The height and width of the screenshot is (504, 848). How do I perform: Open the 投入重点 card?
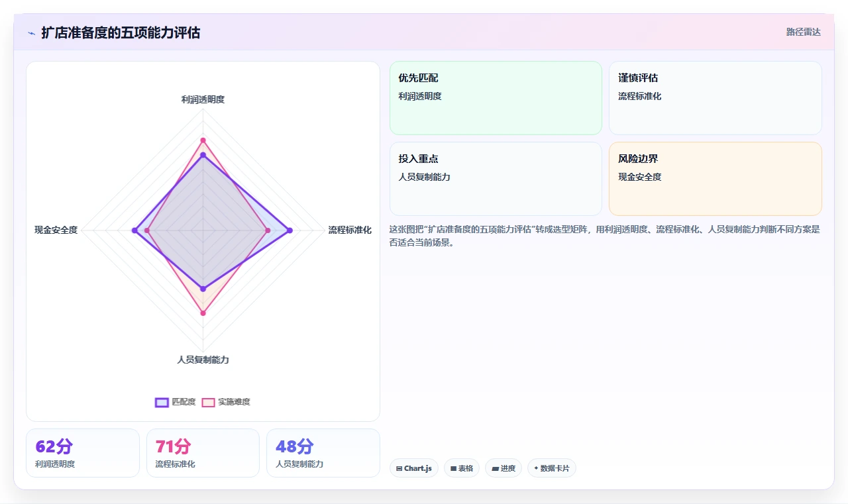click(496, 179)
